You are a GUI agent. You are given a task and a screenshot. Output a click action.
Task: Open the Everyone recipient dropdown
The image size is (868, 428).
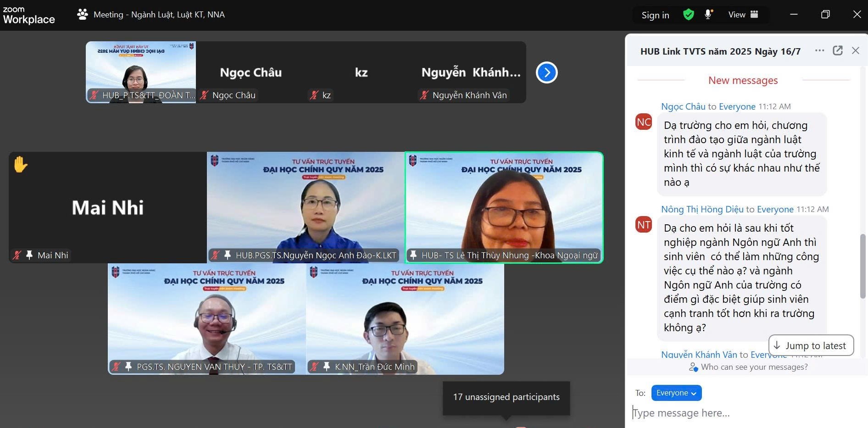676,393
